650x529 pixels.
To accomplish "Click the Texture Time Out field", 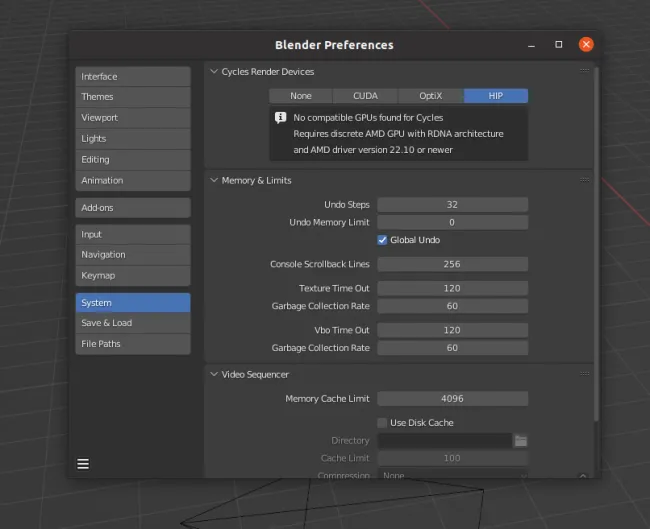I will pos(453,289).
